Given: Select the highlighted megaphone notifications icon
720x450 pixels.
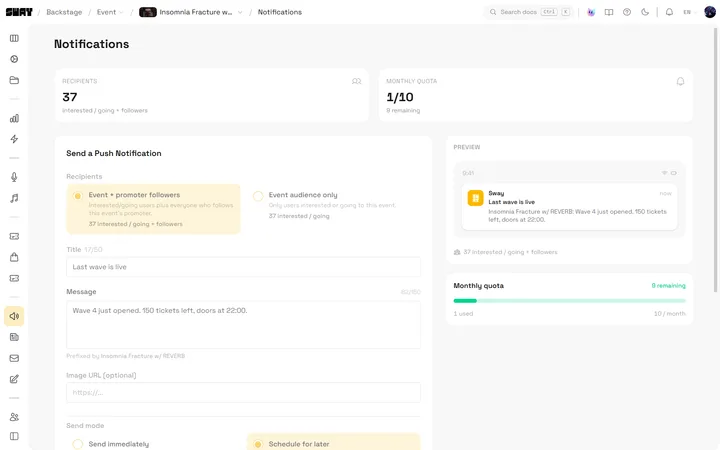Looking at the screenshot, I should (14, 316).
